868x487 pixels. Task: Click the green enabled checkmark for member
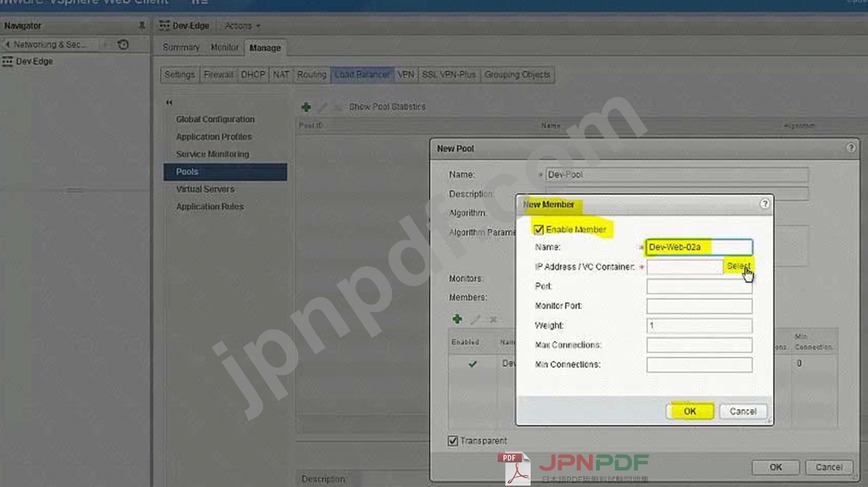[x=472, y=364]
